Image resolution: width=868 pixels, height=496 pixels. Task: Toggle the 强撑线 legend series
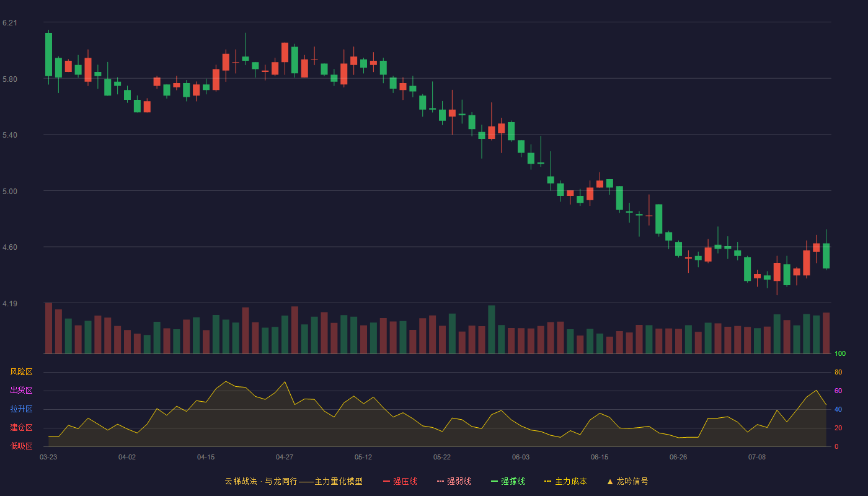point(508,481)
